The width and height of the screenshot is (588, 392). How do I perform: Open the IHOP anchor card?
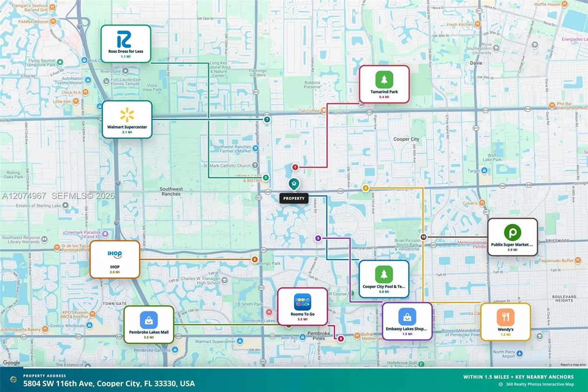[115, 259]
